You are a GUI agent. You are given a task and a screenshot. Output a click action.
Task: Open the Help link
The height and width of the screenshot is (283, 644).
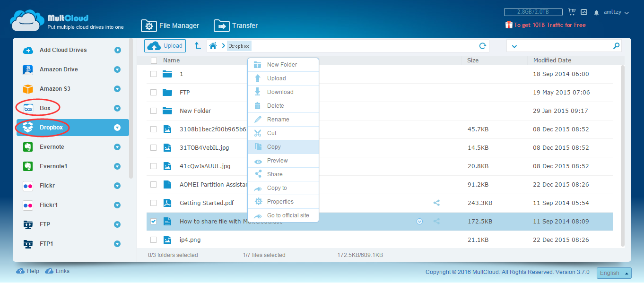pyautogui.click(x=28, y=271)
